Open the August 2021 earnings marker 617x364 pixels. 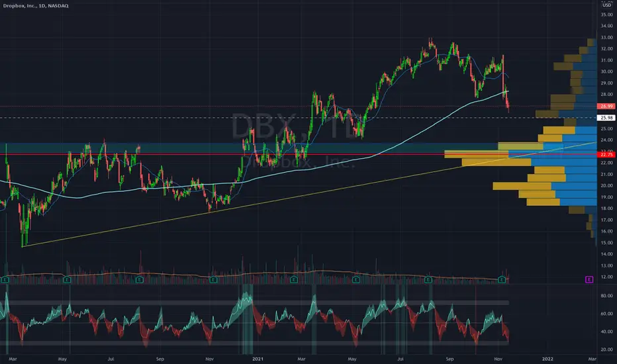click(428, 280)
